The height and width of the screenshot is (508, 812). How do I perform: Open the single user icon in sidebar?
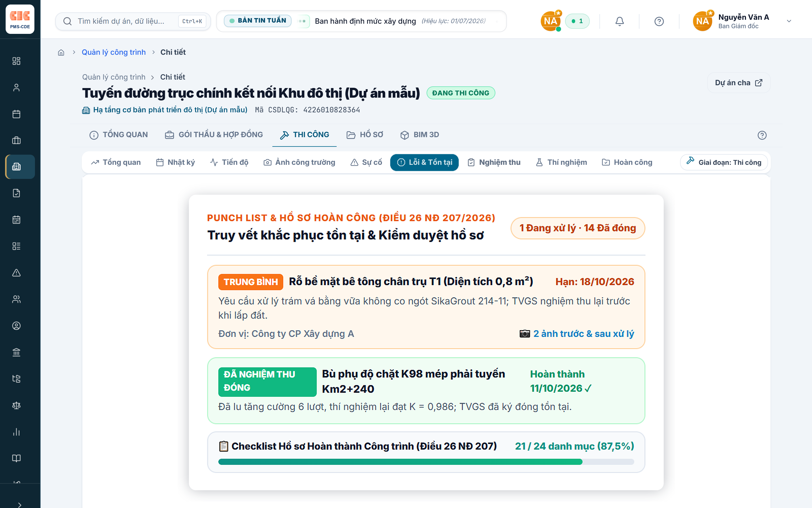click(16, 87)
